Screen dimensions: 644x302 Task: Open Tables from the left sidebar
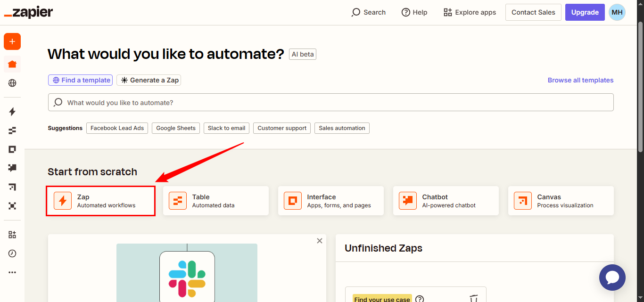(12, 131)
